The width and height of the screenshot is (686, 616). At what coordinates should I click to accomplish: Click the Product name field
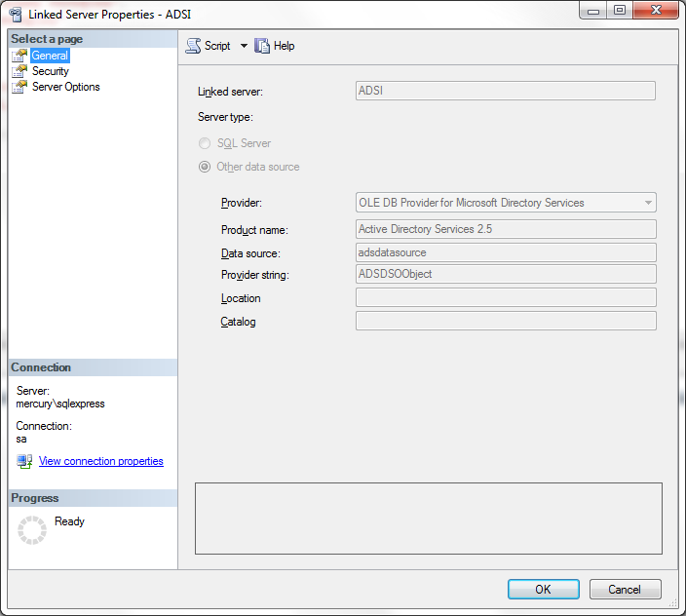coord(506,229)
